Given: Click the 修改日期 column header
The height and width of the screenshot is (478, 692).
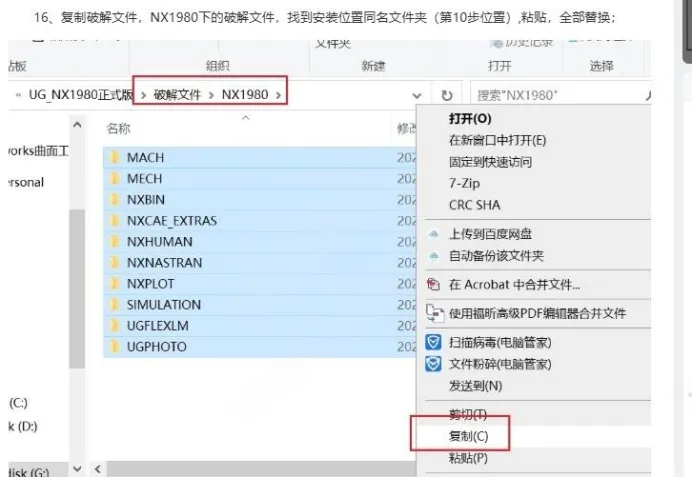Looking at the screenshot, I should pos(406,128).
